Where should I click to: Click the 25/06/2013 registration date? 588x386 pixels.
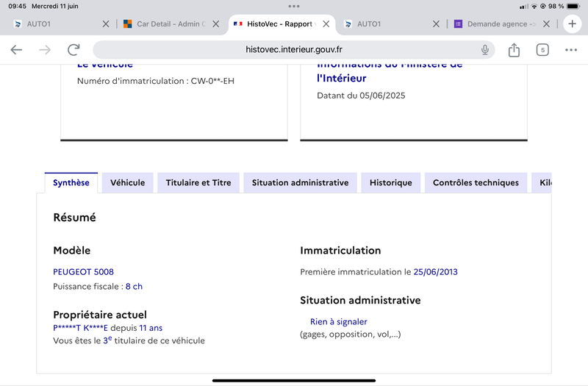(435, 272)
